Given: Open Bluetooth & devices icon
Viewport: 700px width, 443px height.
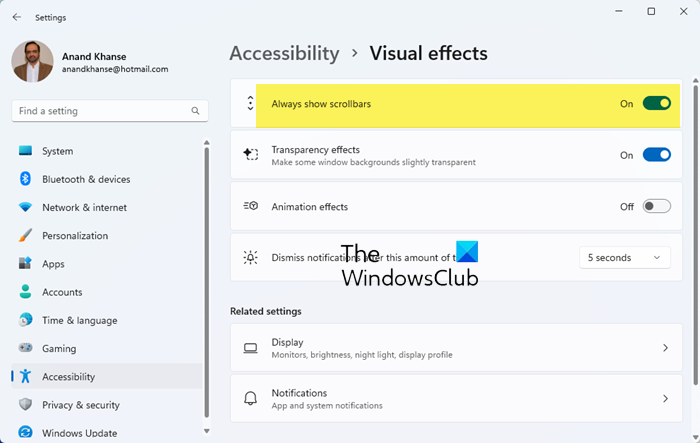Looking at the screenshot, I should (x=25, y=179).
